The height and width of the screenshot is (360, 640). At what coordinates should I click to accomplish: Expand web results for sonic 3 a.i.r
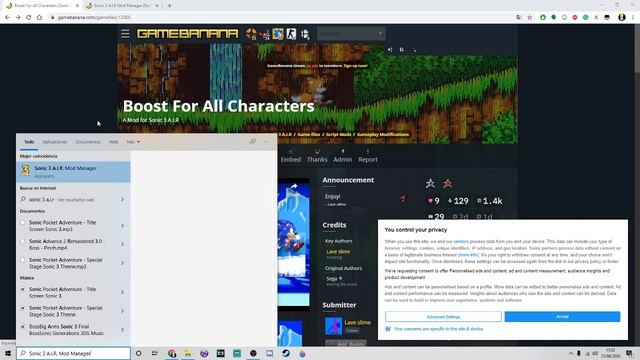pyautogui.click(x=122, y=200)
